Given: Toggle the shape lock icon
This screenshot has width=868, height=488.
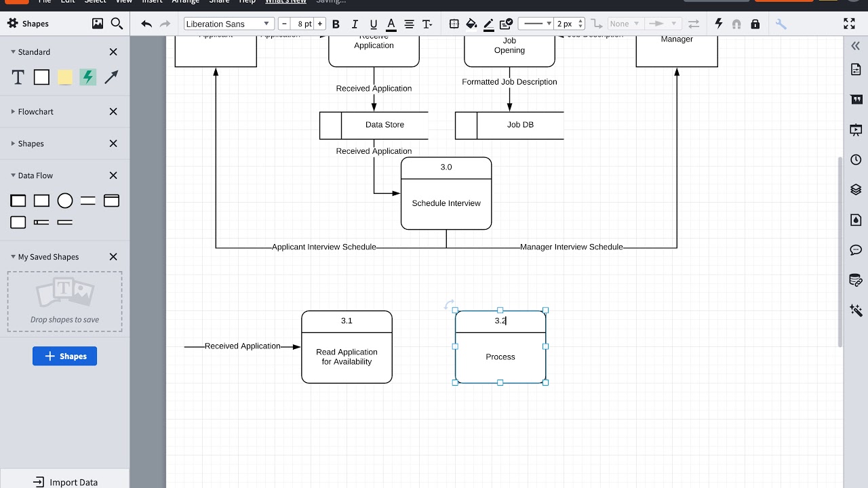Looking at the screenshot, I should 755,24.
